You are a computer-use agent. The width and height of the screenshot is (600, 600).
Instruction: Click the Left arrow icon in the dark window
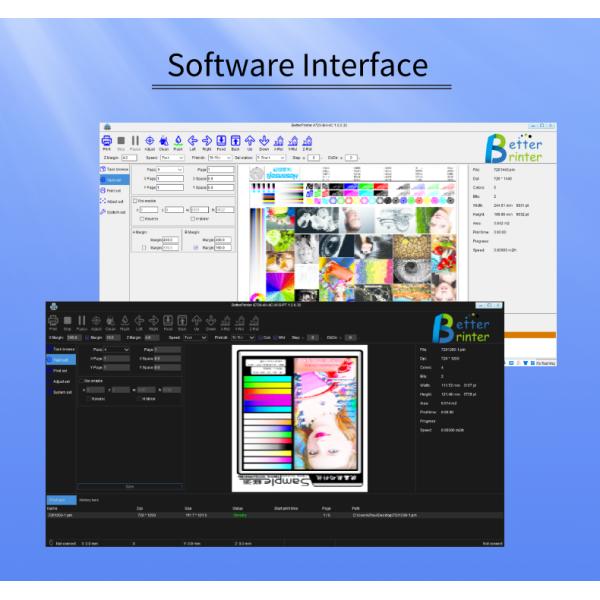pos(139,321)
